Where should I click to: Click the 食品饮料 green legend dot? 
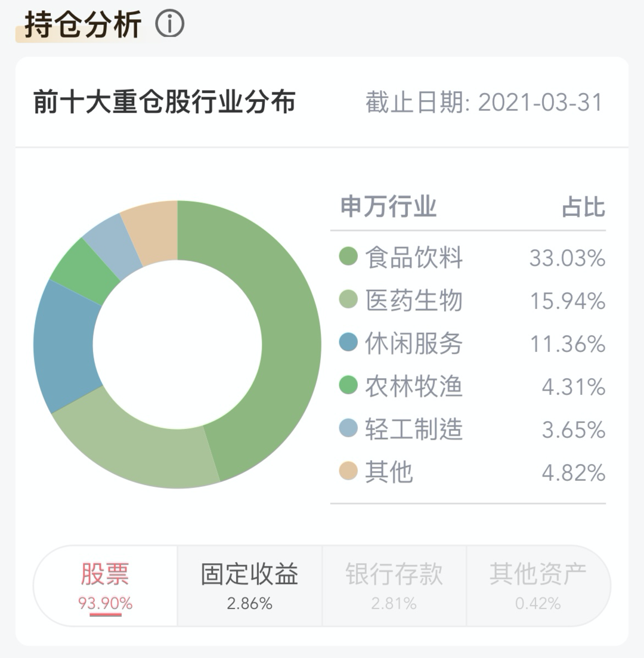click(348, 257)
